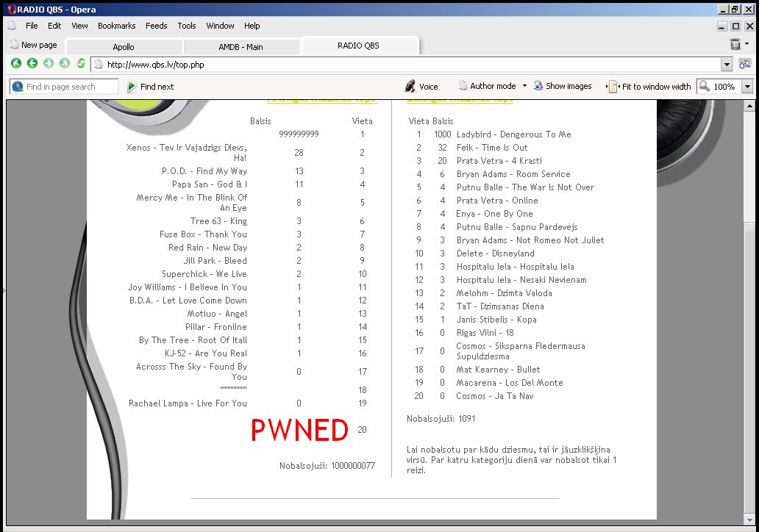Open the 100% zoom level dropdown
This screenshot has width=759, height=532.
(x=747, y=86)
